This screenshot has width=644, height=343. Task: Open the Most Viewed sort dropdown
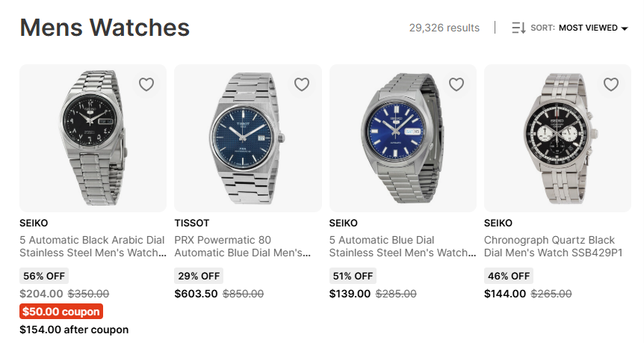[x=588, y=28]
